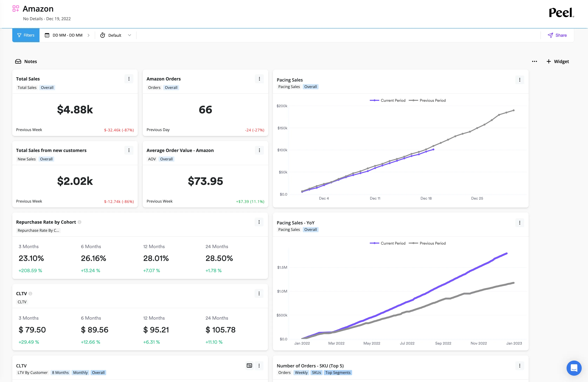Click the Overall tag in Amazon Orders widget
The width and height of the screenshot is (588, 382).
tap(171, 88)
